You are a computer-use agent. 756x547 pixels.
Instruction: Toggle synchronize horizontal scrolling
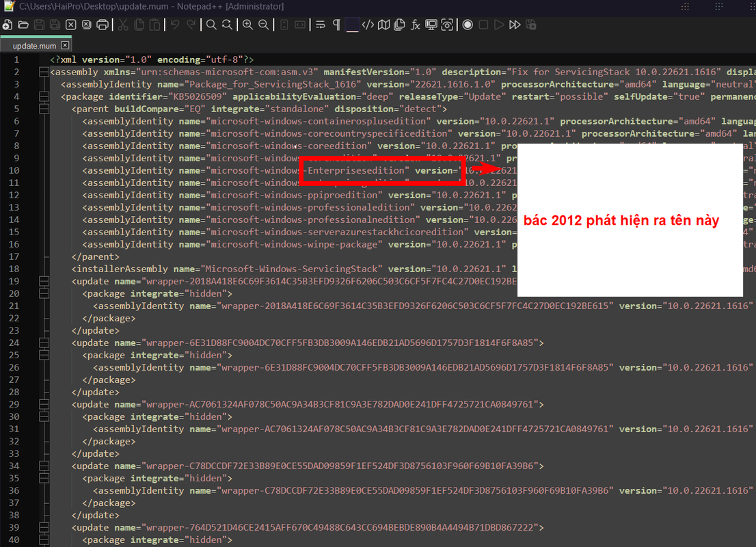click(x=300, y=25)
